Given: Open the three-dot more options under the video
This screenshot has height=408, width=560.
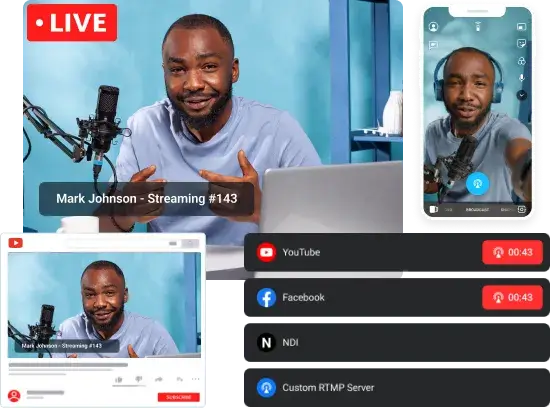Looking at the screenshot, I should 195,379.
